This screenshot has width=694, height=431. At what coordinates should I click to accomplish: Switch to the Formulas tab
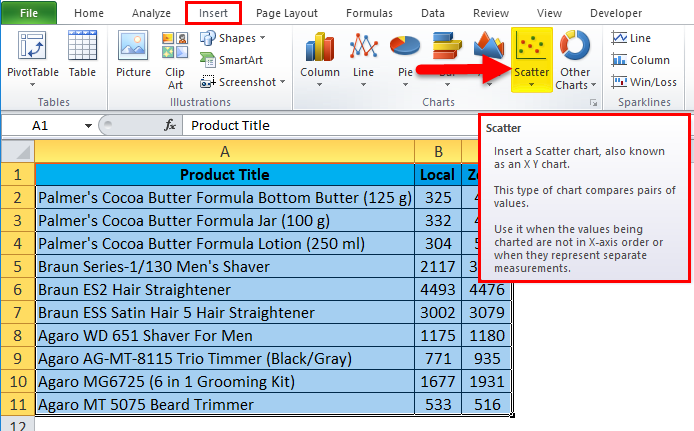pos(369,13)
